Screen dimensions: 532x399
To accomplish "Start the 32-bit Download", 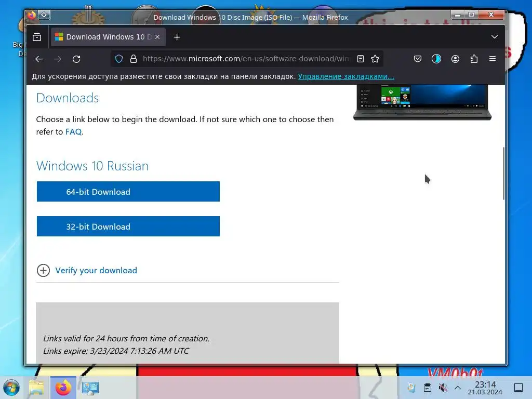I will tap(128, 227).
